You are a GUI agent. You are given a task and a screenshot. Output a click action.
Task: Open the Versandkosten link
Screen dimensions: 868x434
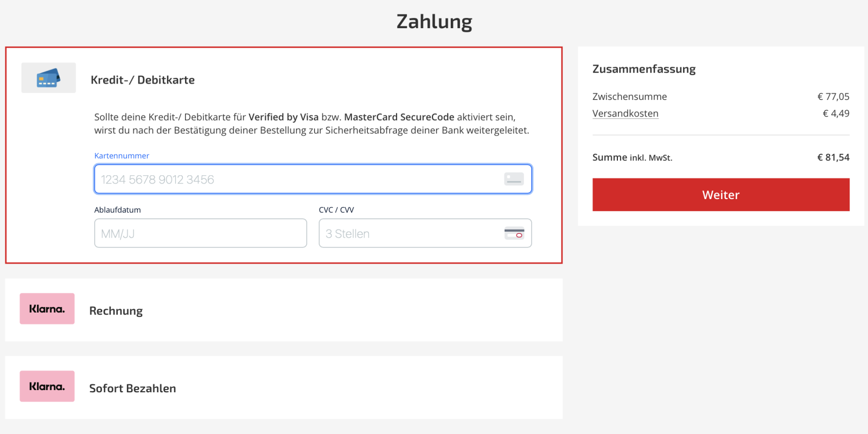point(625,113)
